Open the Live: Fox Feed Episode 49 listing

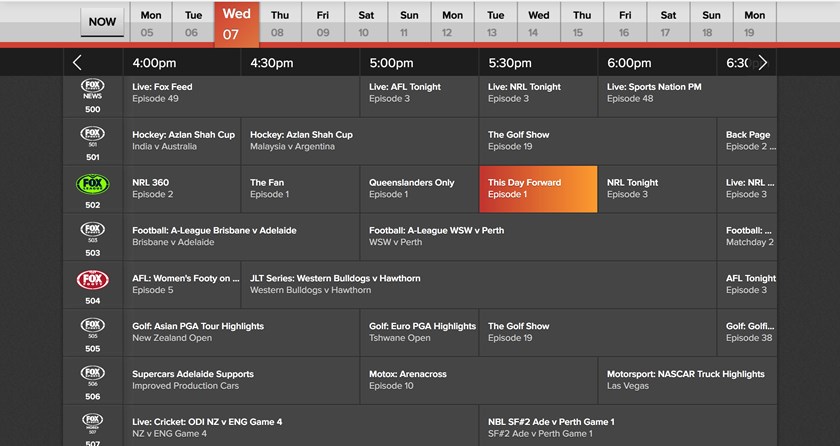point(242,96)
